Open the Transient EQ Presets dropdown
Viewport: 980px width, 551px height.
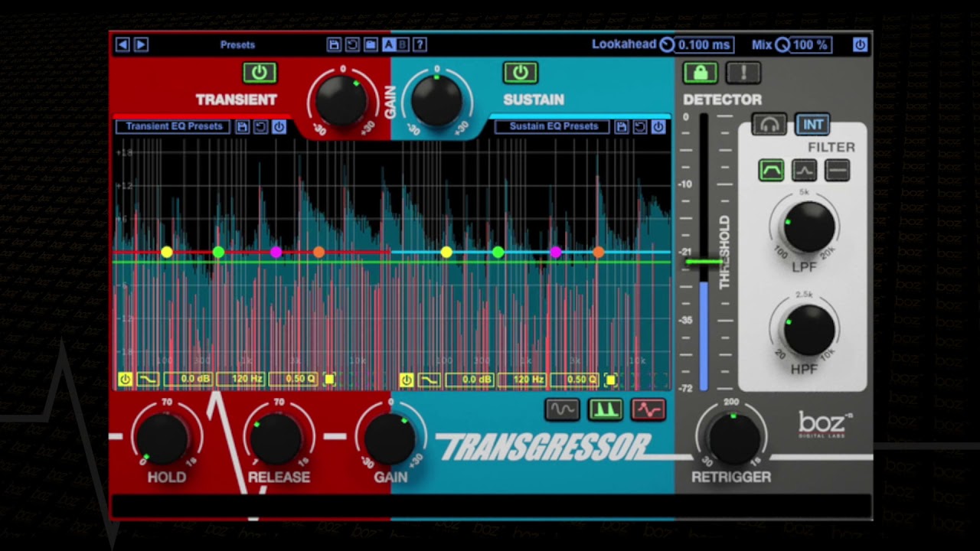(174, 126)
